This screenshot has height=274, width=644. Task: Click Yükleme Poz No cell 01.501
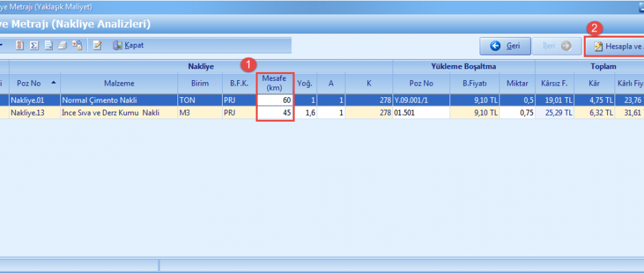click(421, 112)
